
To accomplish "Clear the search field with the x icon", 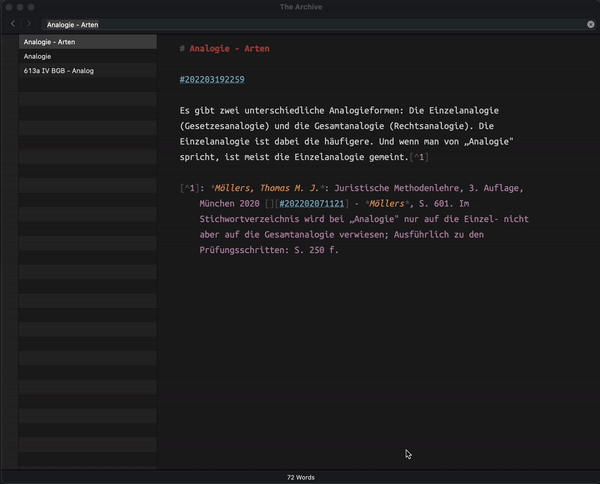I will [591, 24].
